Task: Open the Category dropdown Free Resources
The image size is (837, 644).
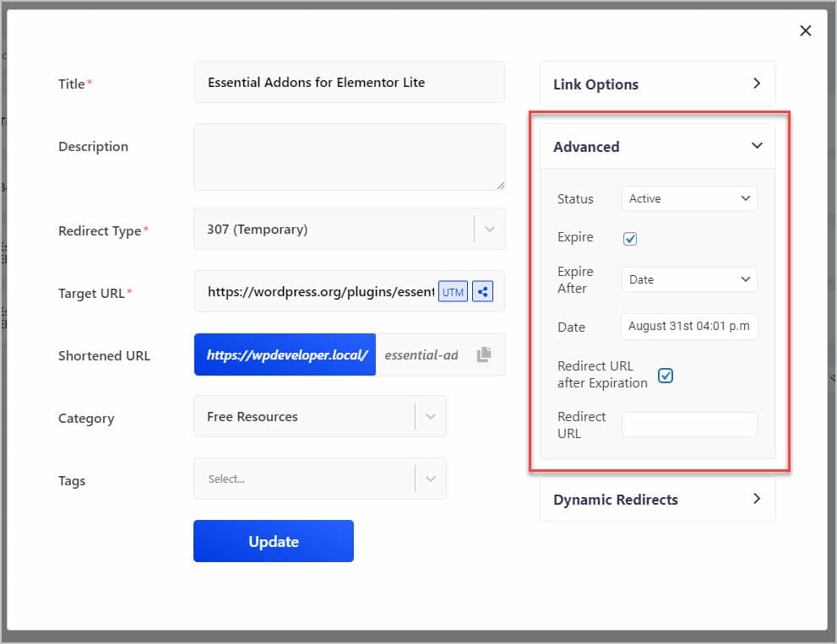Action: click(x=320, y=416)
